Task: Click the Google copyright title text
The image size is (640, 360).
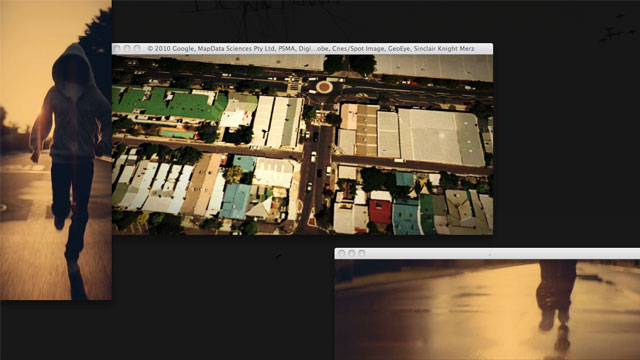Action: (311, 49)
